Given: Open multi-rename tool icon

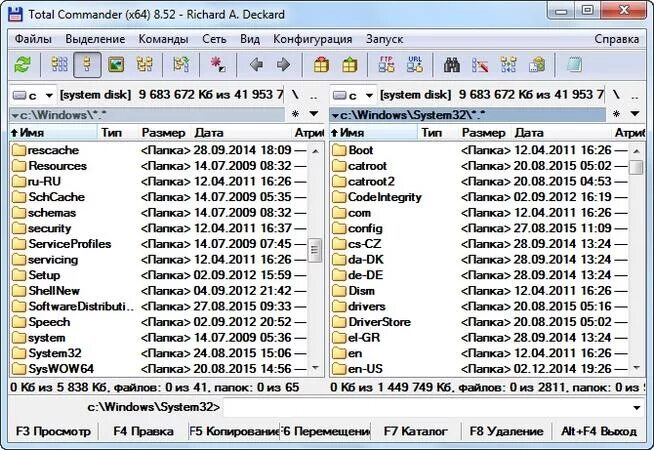Looking at the screenshot, I should pos(480,65).
